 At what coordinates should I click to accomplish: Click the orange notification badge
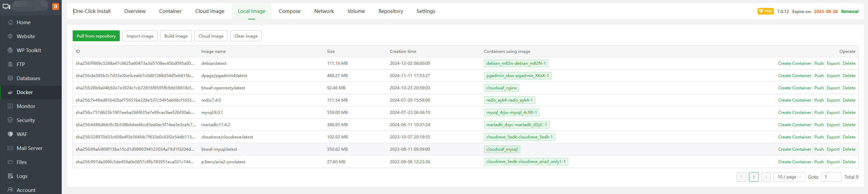pos(55,6)
